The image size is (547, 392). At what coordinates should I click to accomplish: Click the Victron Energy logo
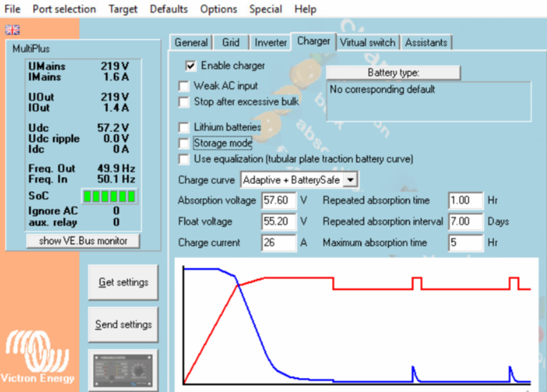pyautogui.click(x=37, y=357)
